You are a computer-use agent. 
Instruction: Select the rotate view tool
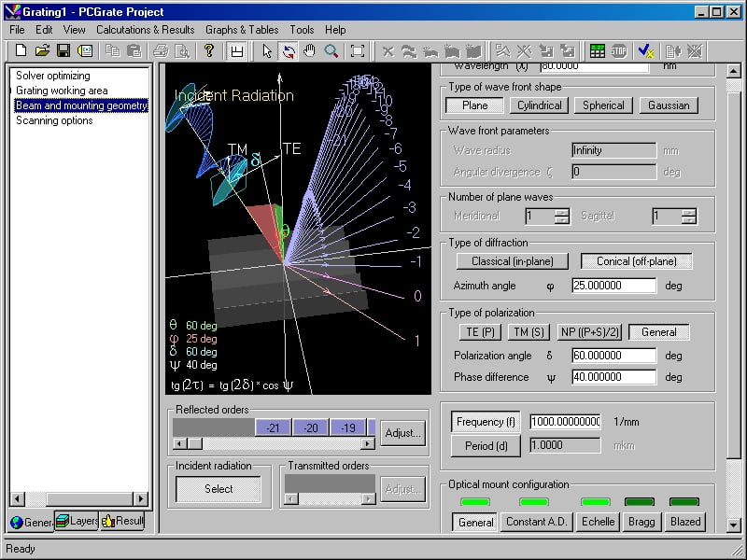(289, 51)
